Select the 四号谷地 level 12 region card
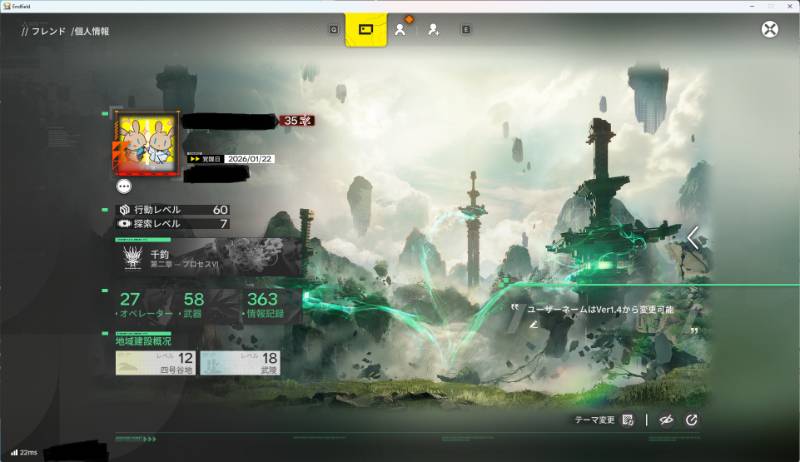 (156, 363)
